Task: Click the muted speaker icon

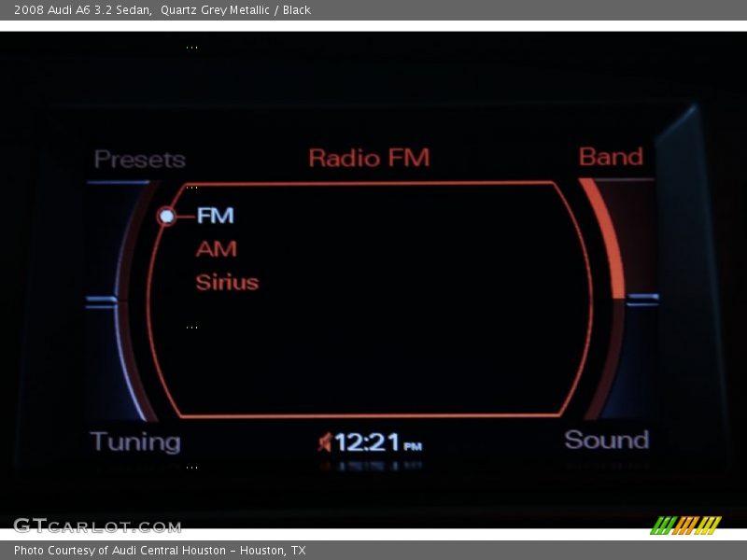Action: 325,442
